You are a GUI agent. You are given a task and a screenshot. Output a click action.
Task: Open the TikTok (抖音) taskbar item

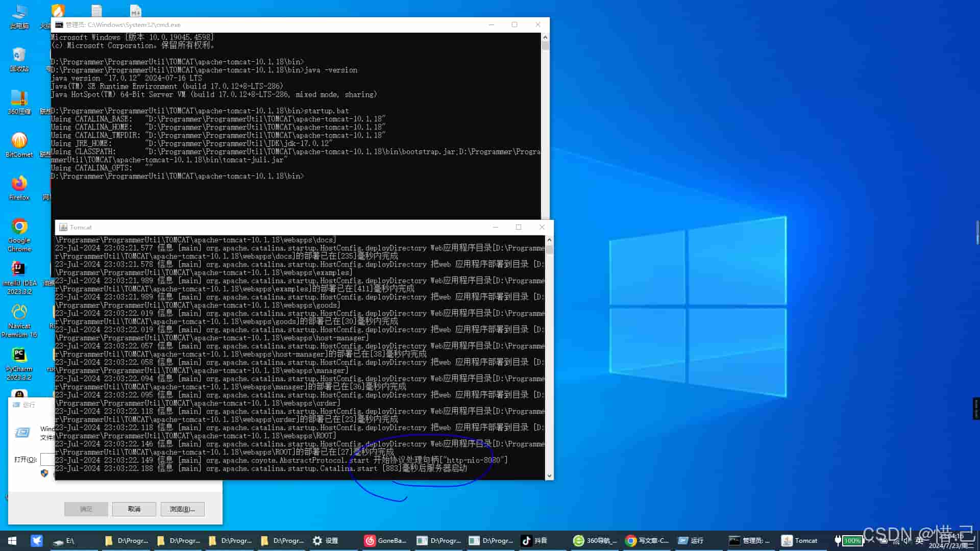(x=534, y=540)
